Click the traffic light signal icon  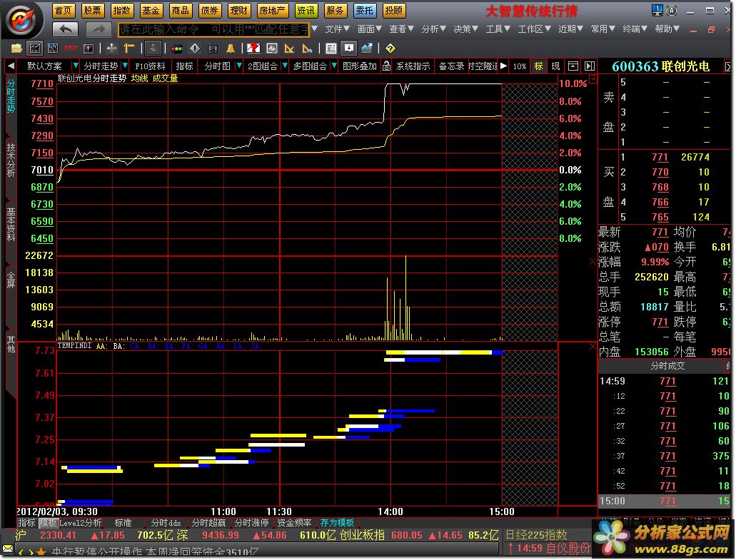point(177,49)
